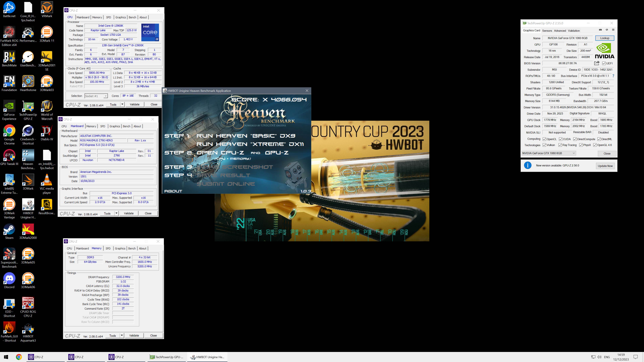This screenshot has height=362, width=644.
Task: Click Lookup button in GPU-Z
Action: [604, 38]
